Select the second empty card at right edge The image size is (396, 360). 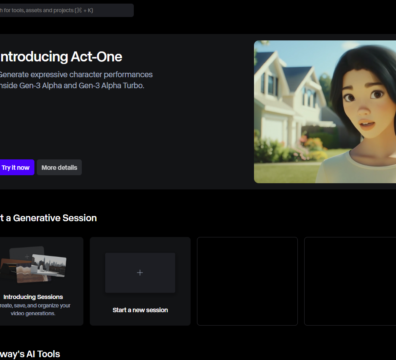pyautogui.click(x=350, y=281)
